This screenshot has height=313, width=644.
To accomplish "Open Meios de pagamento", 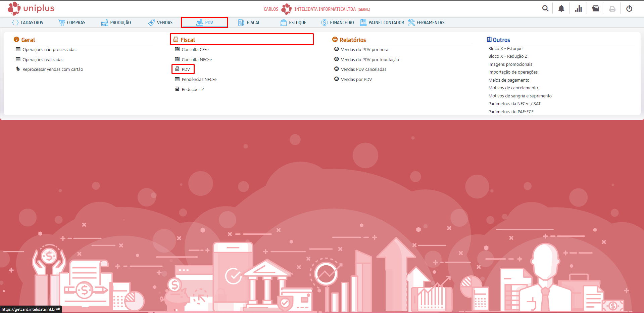I will [x=509, y=80].
